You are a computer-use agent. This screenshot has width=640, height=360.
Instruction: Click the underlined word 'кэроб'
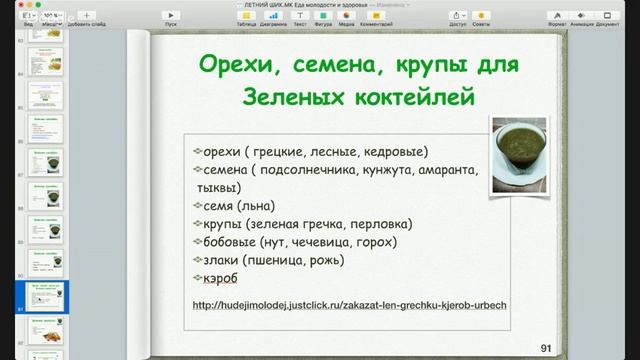[x=220, y=278]
